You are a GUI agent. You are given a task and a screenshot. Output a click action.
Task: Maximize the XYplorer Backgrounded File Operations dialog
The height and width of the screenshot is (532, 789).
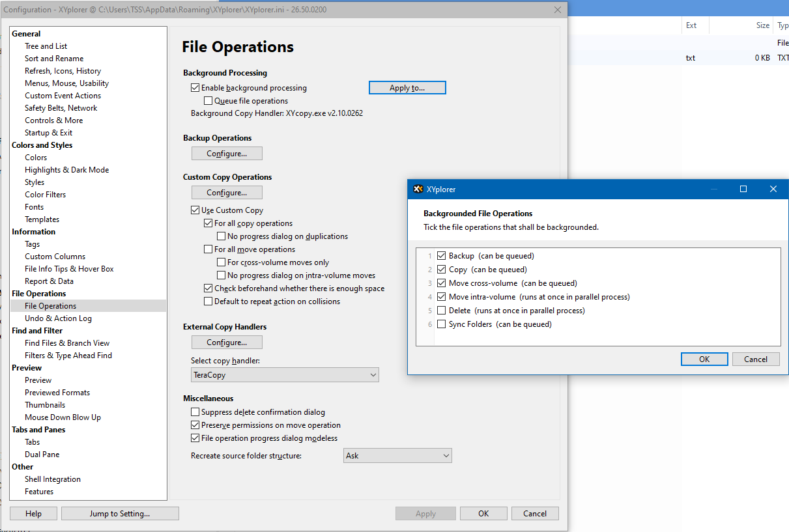[x=743, y=189]
